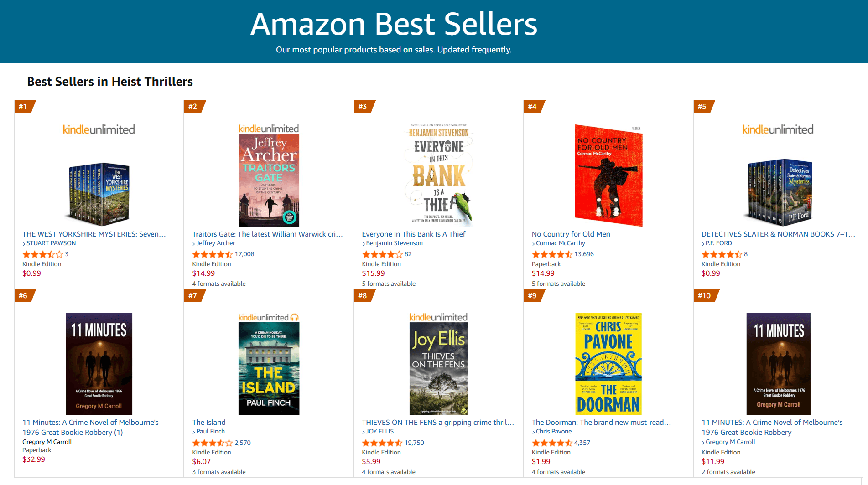
Task: Expand the chevron next to Cormac McCarthy
Action: point(533,243)
